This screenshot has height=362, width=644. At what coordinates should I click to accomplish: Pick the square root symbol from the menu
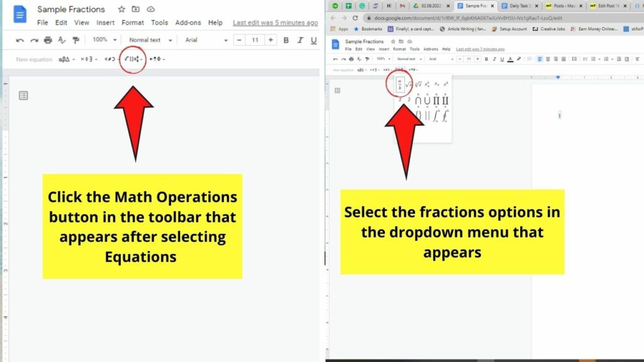click(409, 84)
